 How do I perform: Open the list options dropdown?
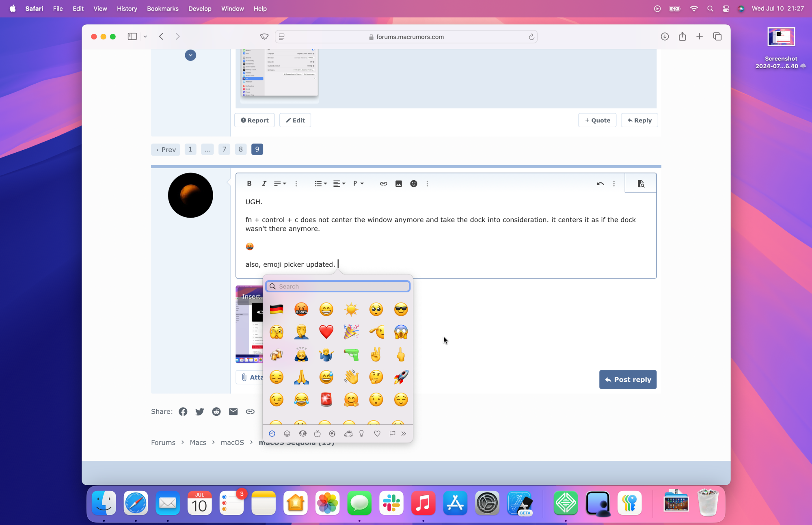tap(320, 184)
